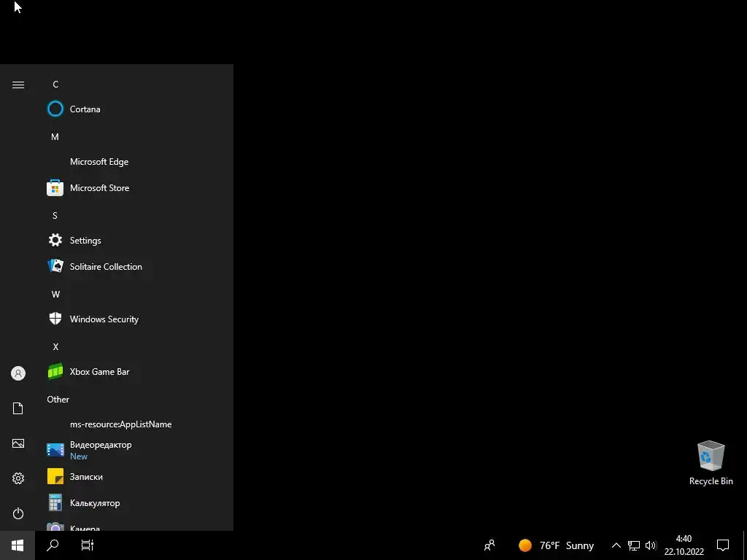Screen dimensions: 747x560
Task: Open user account avatar in Start sidebar
Action: (x=18, y=373)
